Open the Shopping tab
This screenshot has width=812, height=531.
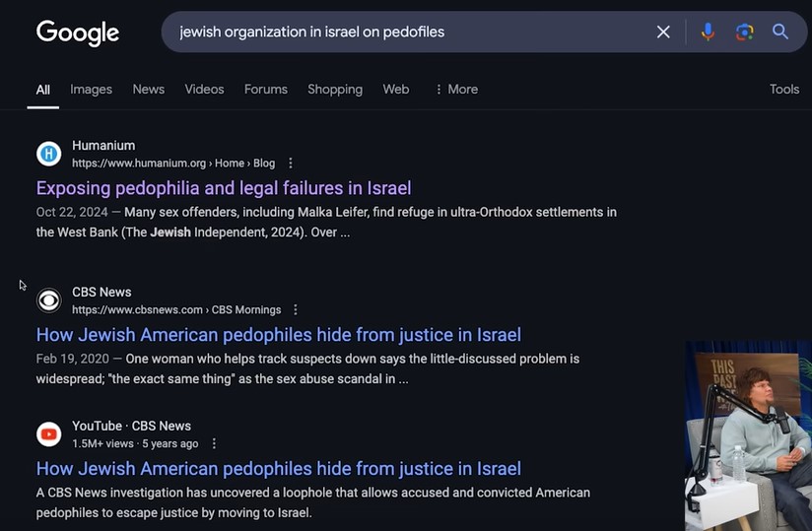coord(335,90)
